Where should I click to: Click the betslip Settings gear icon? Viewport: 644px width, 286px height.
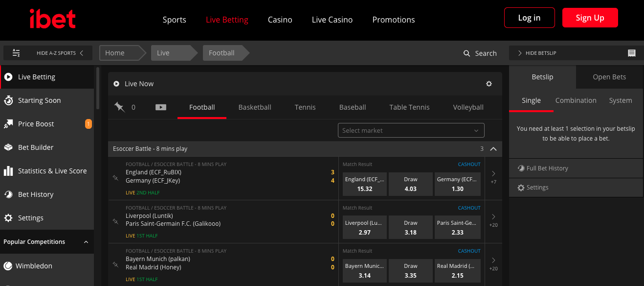pyautogui.click(x=521, y=188)
